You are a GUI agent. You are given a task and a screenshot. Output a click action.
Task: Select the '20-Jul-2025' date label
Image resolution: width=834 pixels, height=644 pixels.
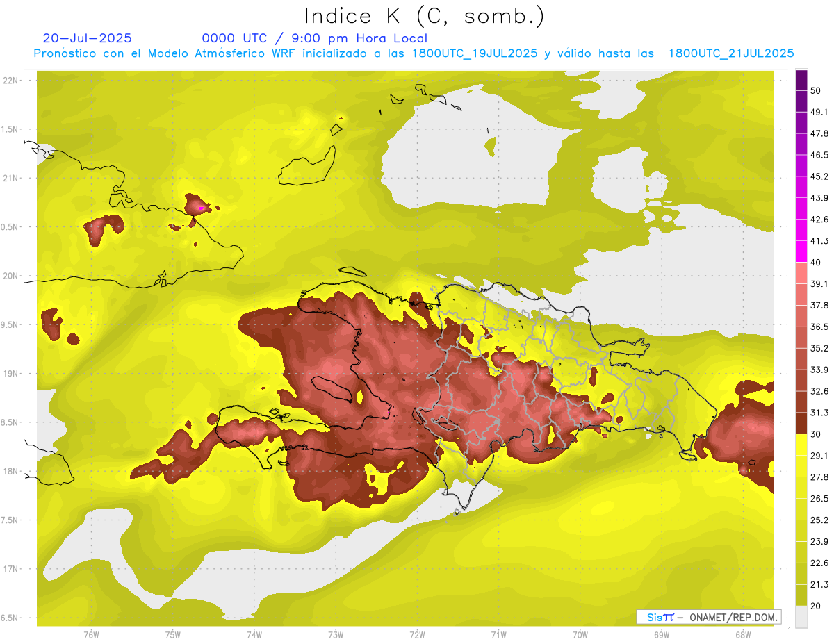[x=87, y=38]
